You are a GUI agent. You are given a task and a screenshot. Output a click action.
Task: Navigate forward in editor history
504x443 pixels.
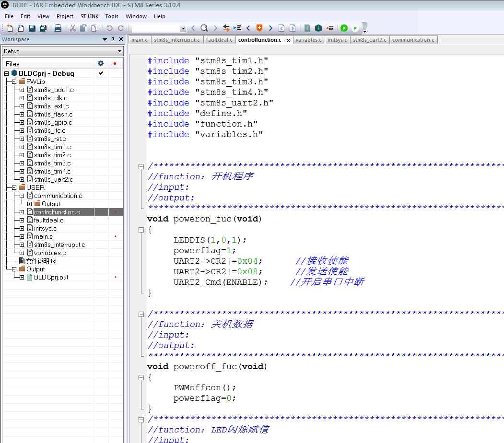click(x=293, y=28)
